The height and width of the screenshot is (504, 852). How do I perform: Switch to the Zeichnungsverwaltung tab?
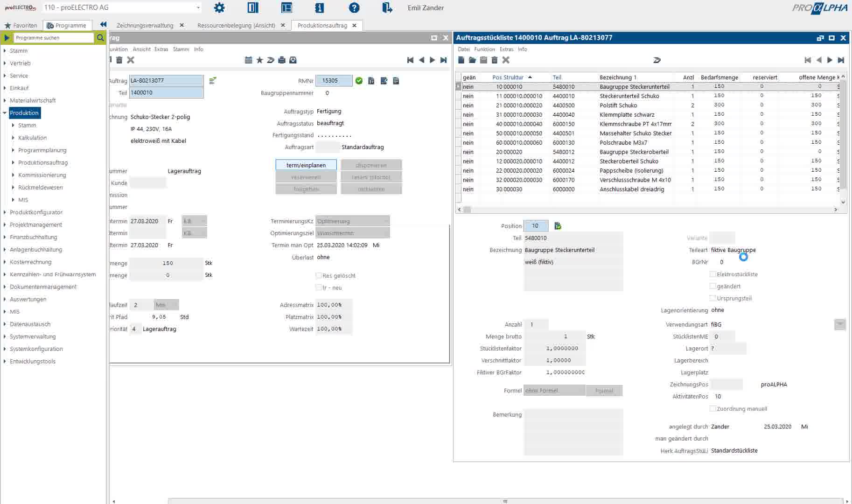[x=145, y=25]
